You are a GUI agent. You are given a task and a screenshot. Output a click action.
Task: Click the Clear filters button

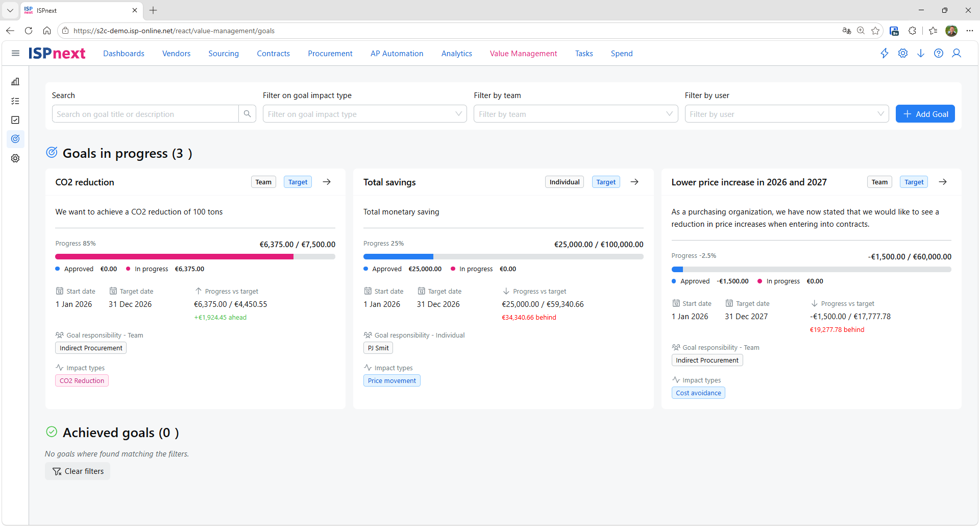click(78, 471)
